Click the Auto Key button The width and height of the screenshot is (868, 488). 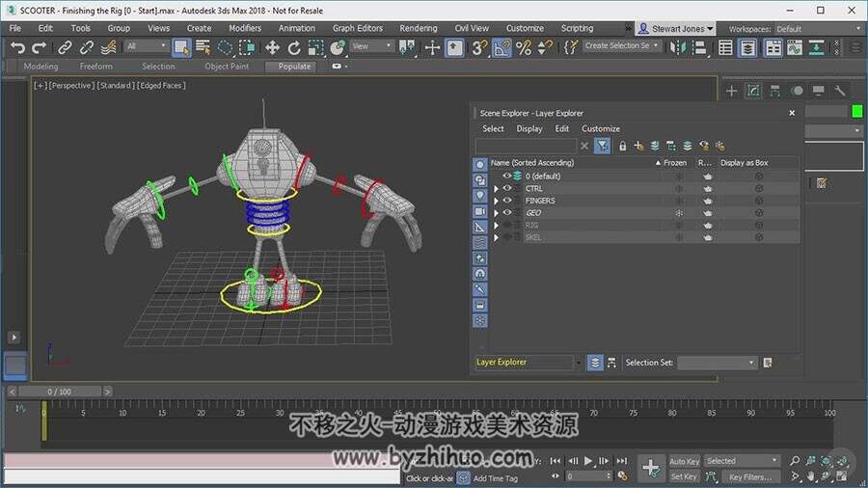pos(685,461)
